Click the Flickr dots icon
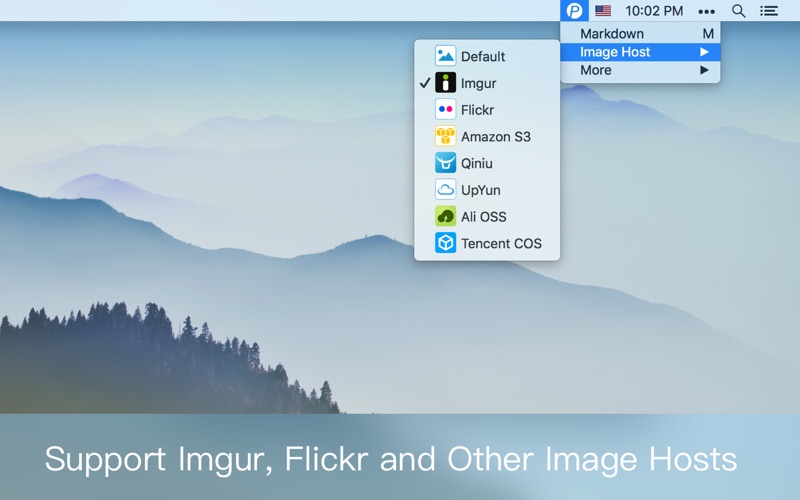Image resolution: width=800 pixels, height=500 pixels. click(x=445, y=110)
